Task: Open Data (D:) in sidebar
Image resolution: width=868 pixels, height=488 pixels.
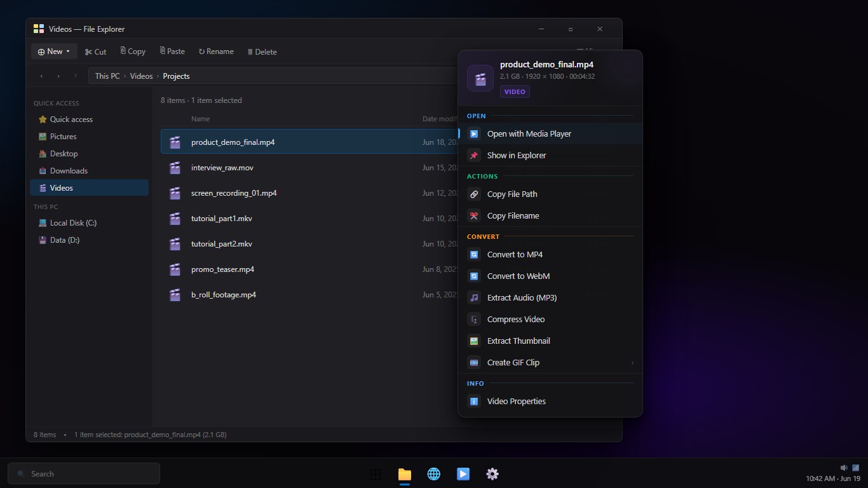Action: (89, 240)
